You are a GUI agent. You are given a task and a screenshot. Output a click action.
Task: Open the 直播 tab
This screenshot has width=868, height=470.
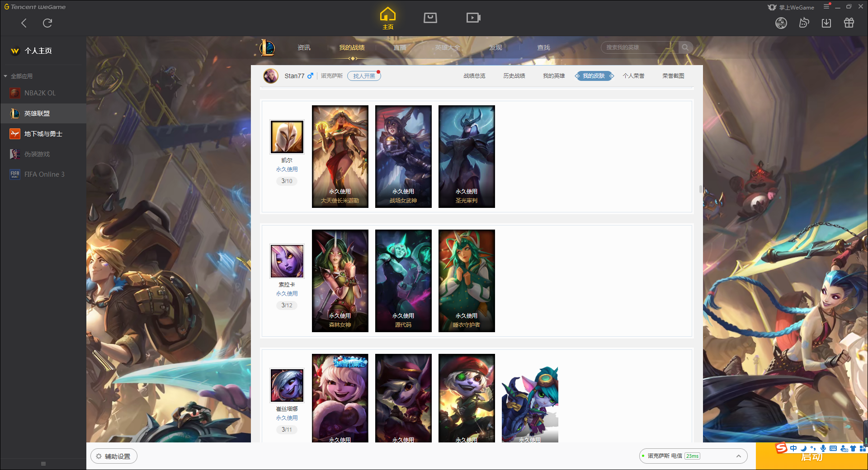[x=400, y=47]
